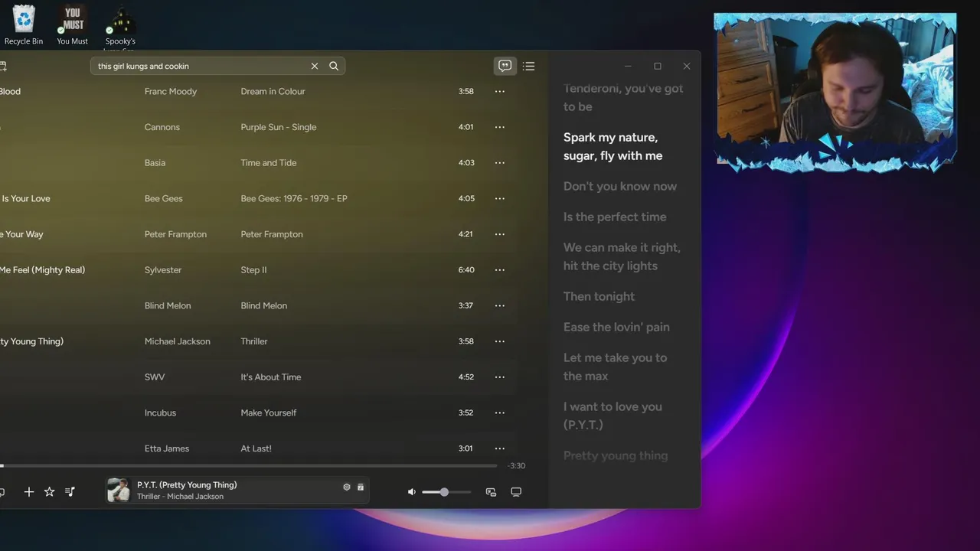
Task: Jump to lyric 'Let me take you to the max'
Action: [615, 367]
